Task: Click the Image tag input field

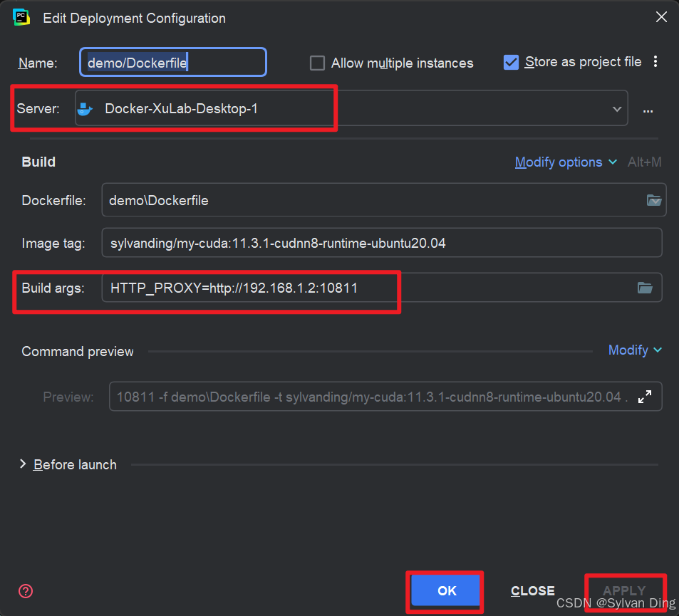Action: click(381, 243)
